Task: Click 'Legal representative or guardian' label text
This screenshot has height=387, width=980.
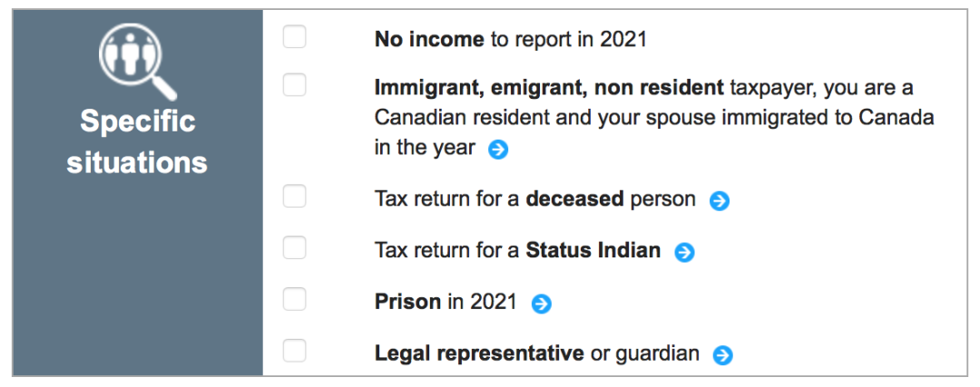Action: tap(536, 353)
